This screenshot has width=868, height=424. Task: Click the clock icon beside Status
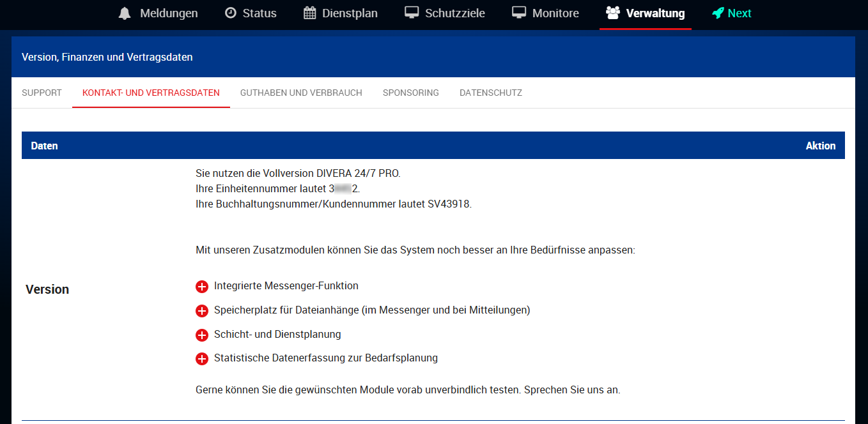tap(230, 13)
